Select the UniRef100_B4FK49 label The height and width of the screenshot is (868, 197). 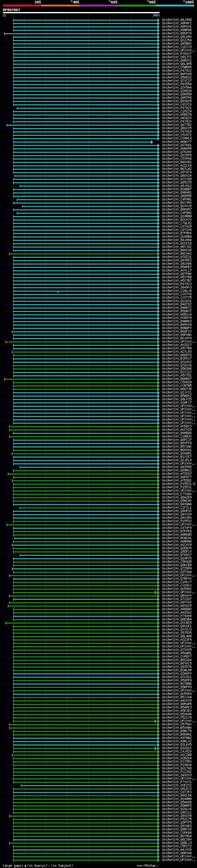click(177, 74)
